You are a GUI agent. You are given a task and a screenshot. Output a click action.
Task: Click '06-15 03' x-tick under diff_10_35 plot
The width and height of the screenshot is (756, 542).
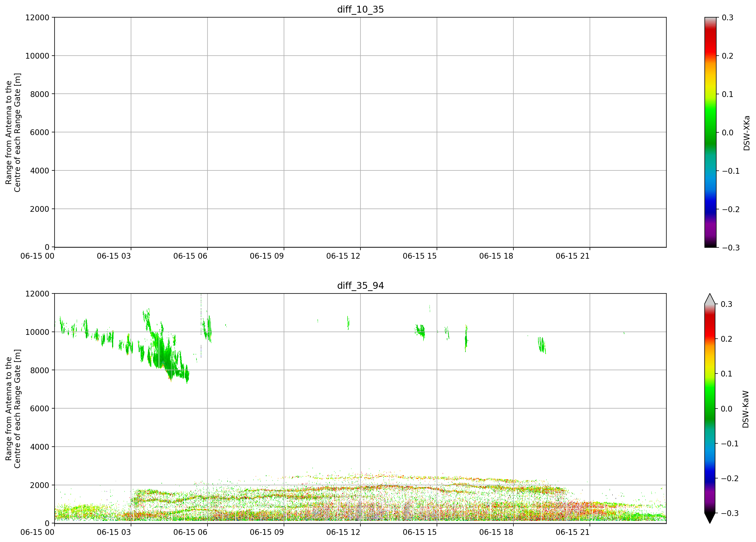pyautogui.click(x=114, y=256)
